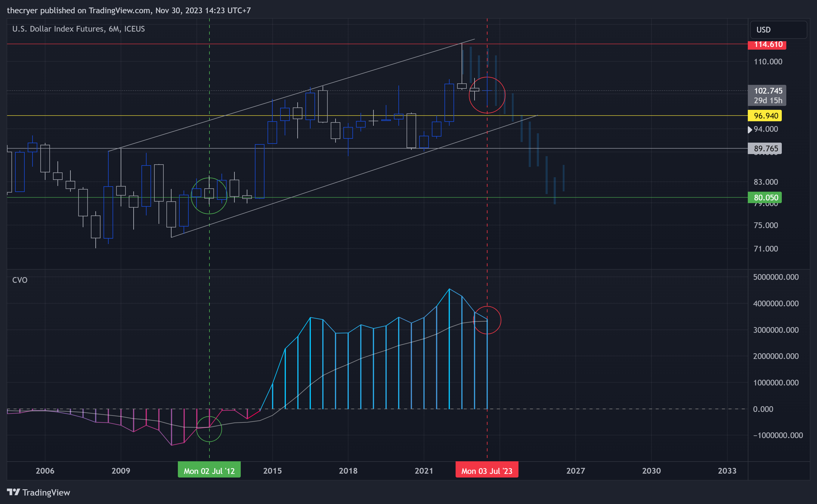Click the 0.000 CVO axis value
Screen dimensions: 817x504
763,409
